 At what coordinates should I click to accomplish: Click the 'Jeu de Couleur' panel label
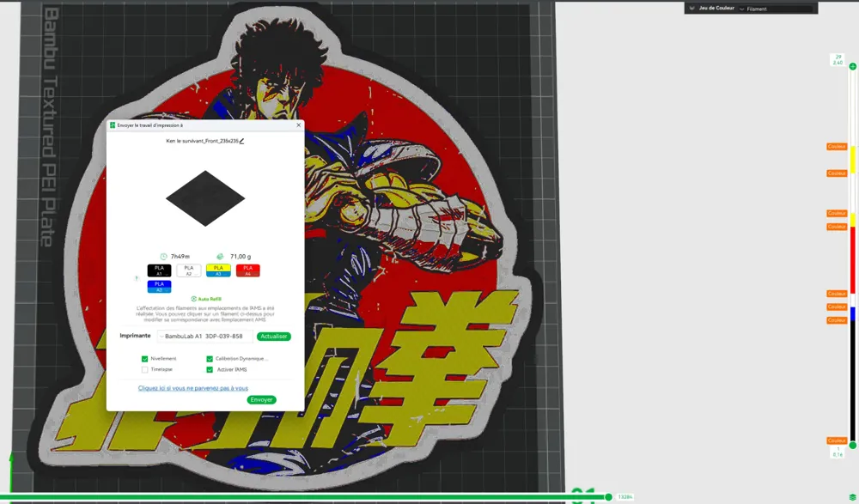[x=716, y=9]
